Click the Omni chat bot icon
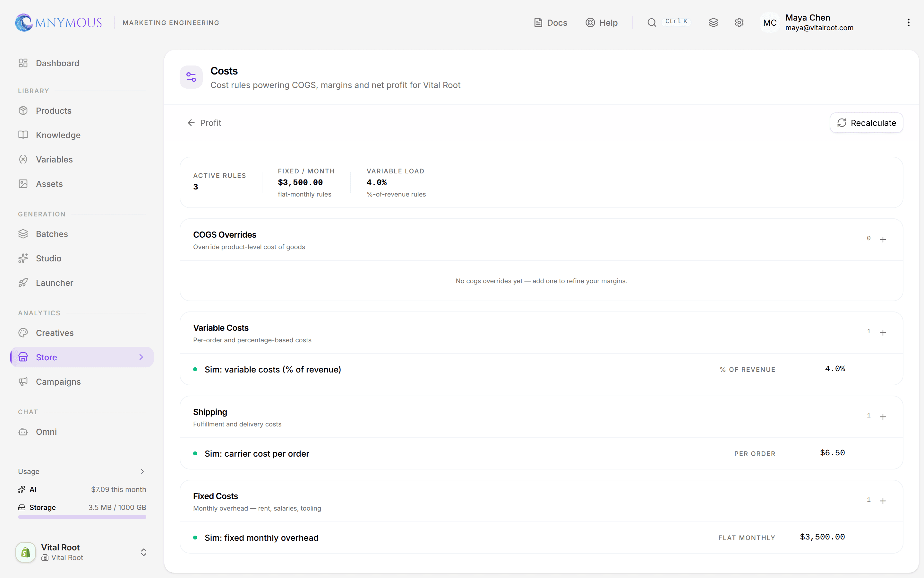 23,432
